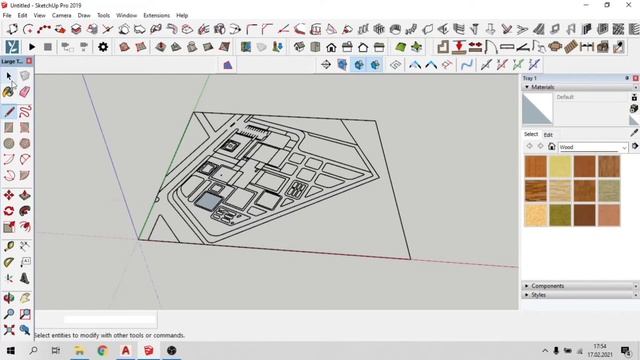Screen dimensions: 640x360
Task: Pick the Paint Bucket tool
Action: point(9,92)
